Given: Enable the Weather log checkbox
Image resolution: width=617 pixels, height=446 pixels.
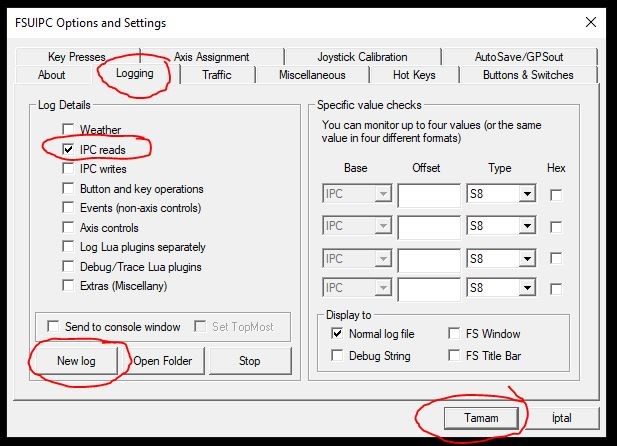Looking at the screenshot, I should [x=68, y=129].
